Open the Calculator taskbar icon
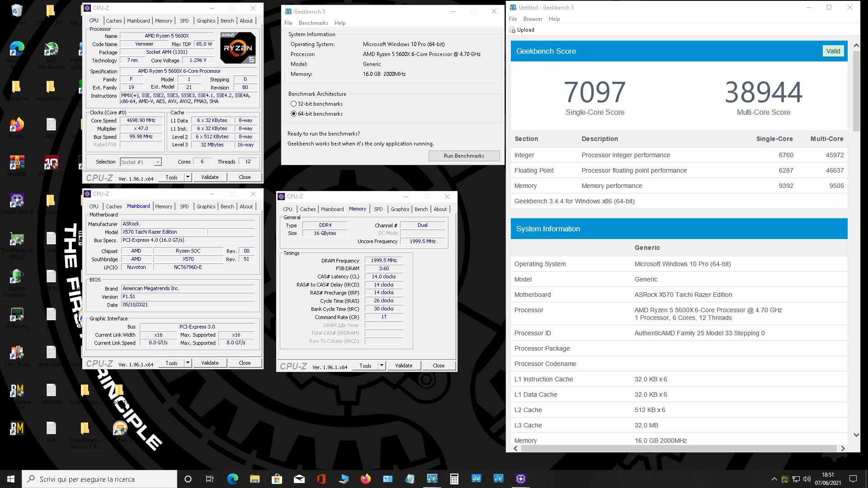This screenshot has height=488, width=868. (x=454, y=479)
